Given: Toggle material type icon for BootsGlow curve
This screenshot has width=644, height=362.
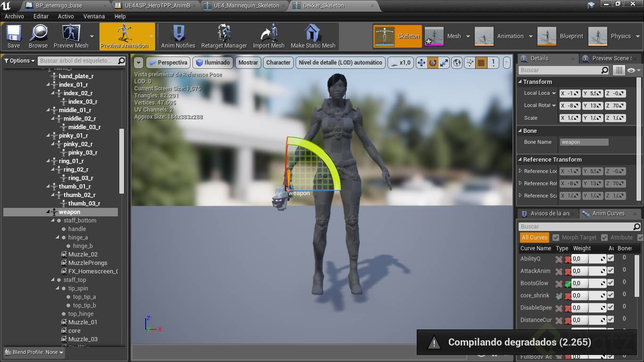Looking at the screenshot, I should point(568,284).
